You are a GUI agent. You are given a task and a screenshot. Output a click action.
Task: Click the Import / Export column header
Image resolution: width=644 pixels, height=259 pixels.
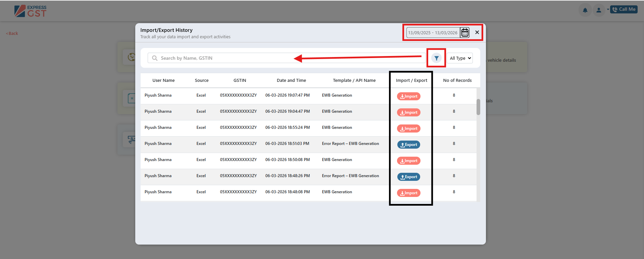click(x=411, y=80)
